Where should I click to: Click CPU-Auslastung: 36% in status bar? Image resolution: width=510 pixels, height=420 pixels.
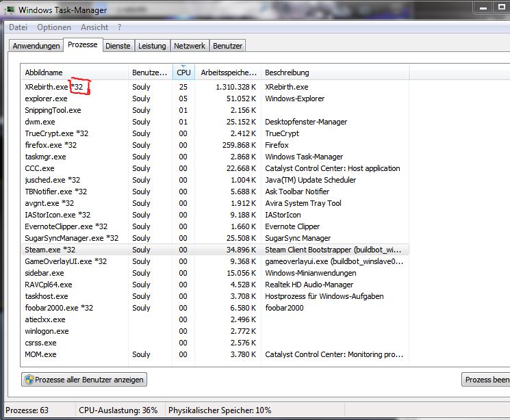click(118, 410)
